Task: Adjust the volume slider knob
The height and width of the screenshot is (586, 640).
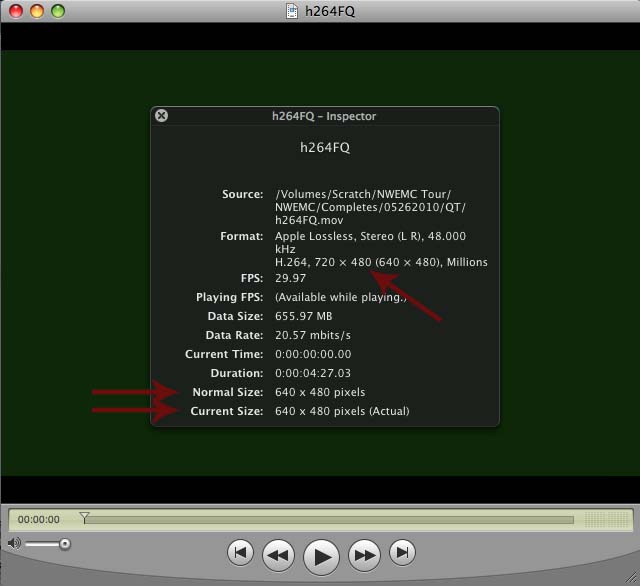Action: pyautogui.click(x=64, y=544)
